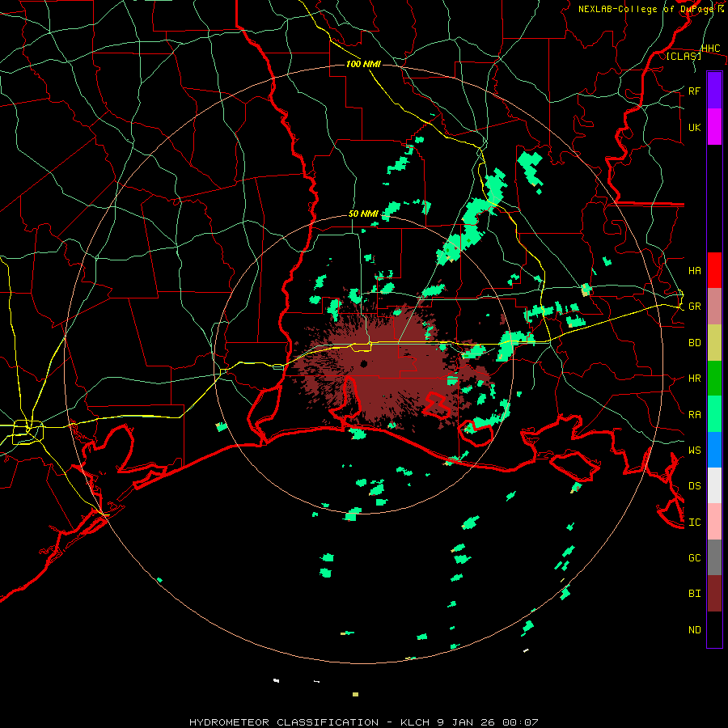Viewport: 728px width, 728px height.
Task: Click the HHC product label
Action: pyautogui.click(x=710, y=49)
